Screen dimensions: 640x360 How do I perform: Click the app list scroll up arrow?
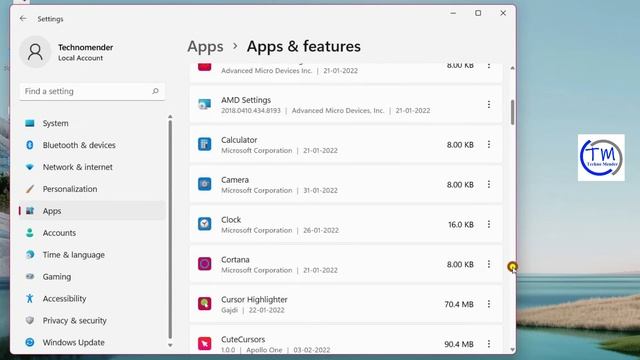tap(512, 68)
